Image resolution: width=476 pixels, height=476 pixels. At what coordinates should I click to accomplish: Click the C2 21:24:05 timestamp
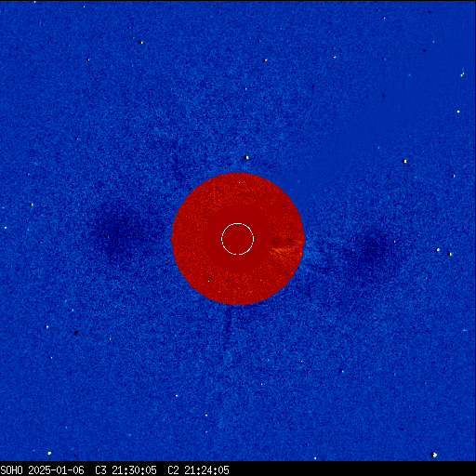point(198,470)
